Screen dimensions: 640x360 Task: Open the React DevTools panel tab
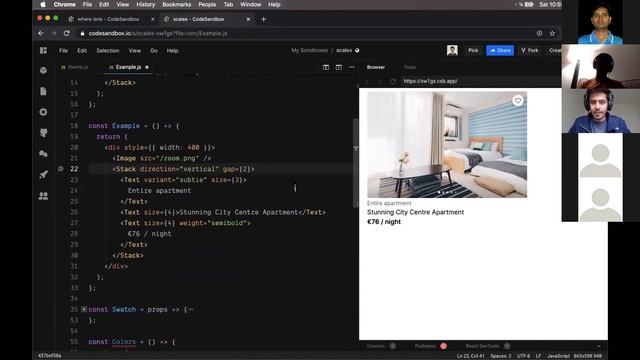[482, 346]
